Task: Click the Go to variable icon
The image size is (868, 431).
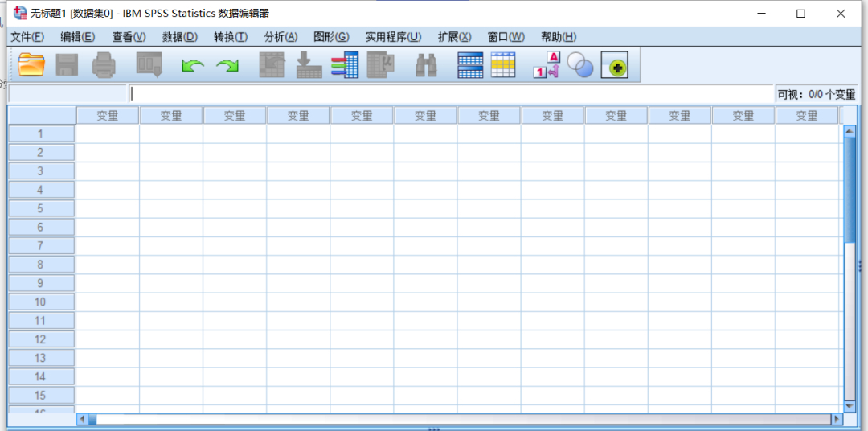Action: pos(309,65)
